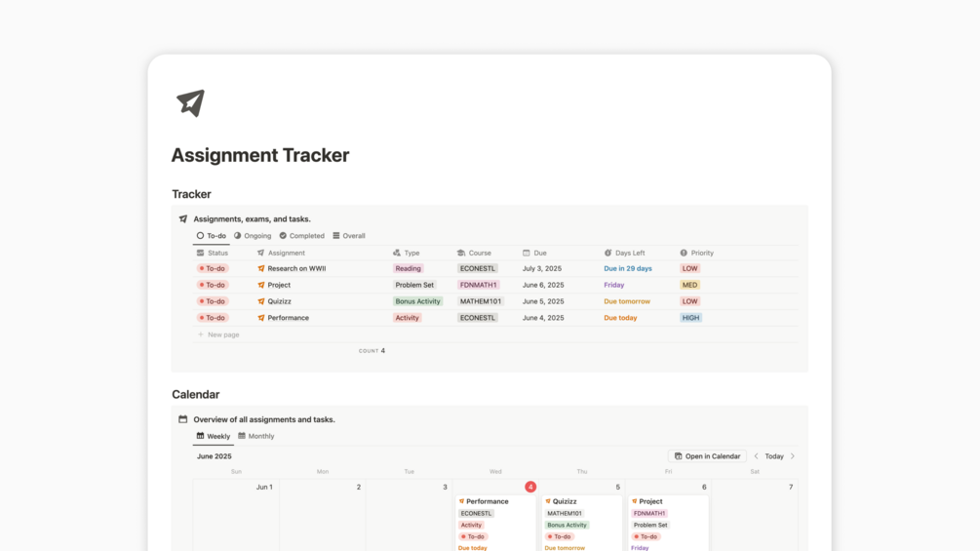Click the Status column header
The width and height of the screenshot is (980, 551).
pos(213,253)
